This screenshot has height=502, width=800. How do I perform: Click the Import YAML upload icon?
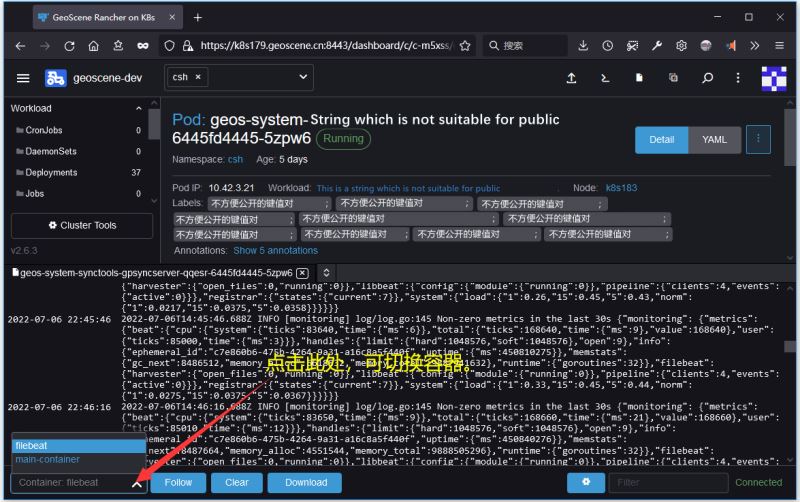click(x=571, y=78)
